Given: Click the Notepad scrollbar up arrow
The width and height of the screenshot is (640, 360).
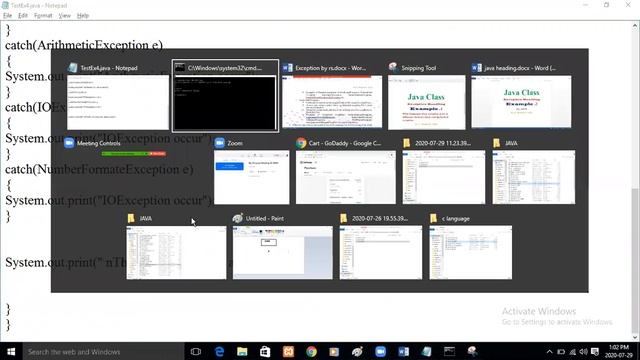Looking at the screenshot, I should 635,25.
